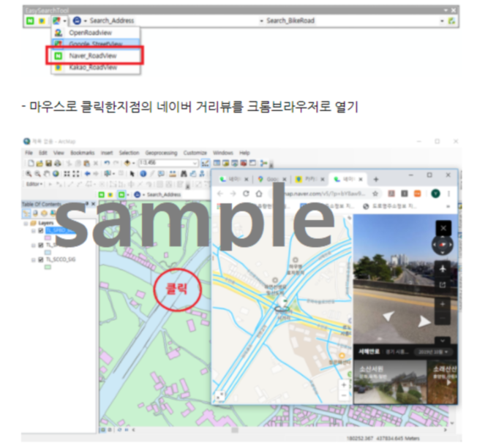This screenshot has width=477, height=448.
Task: Click the green symbol swatch under TL_SCCO_SIG
Action: tap(48, 267)
